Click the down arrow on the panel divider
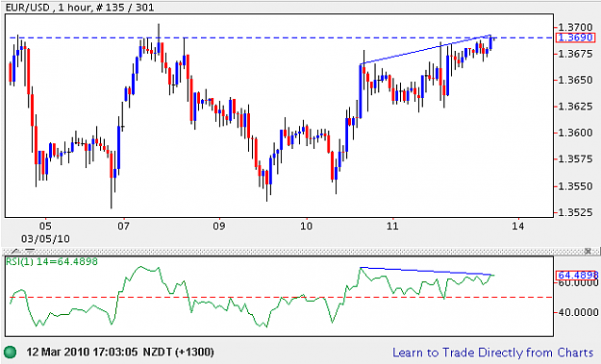Screen dimensions: 601x364 coord(30,252)
